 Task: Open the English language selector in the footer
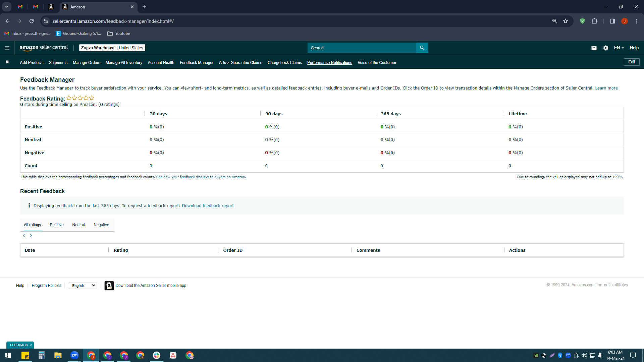coord(83,286)
